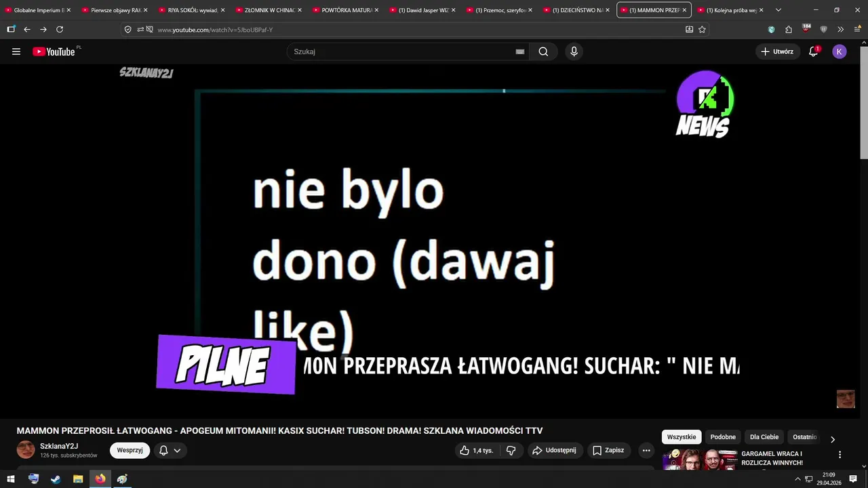
Task: Select the Ostatnio filter chip
Action: coord(805,437)
